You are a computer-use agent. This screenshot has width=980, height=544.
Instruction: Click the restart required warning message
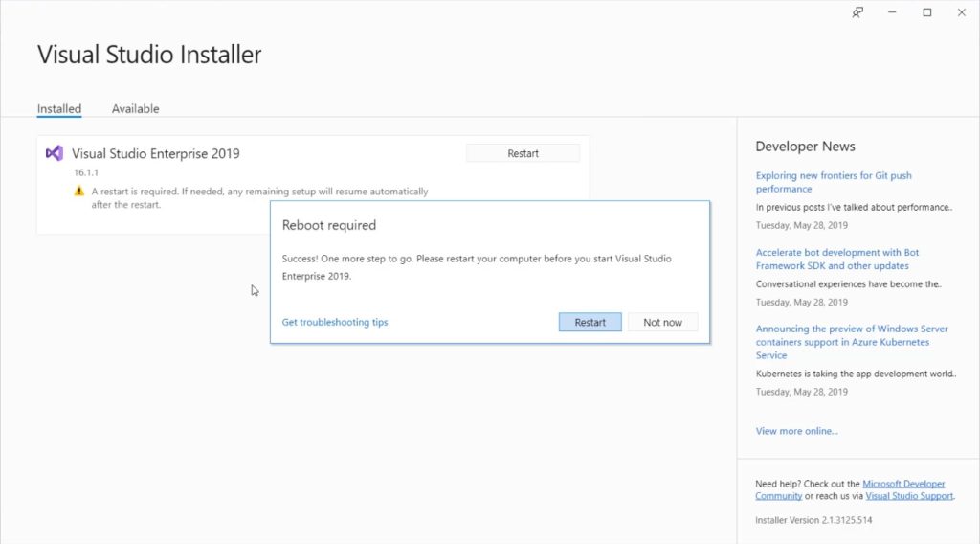click(x=260, y=198)
